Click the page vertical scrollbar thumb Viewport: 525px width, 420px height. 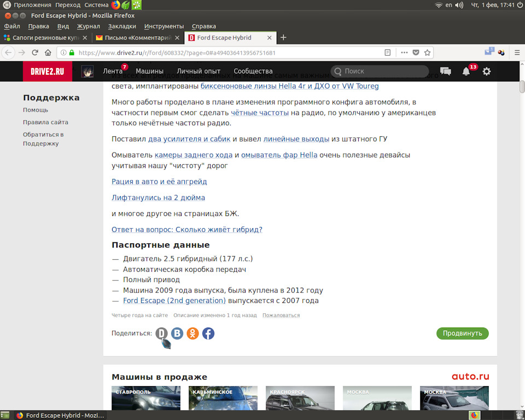pyautogui.click(x=522, y=86)
